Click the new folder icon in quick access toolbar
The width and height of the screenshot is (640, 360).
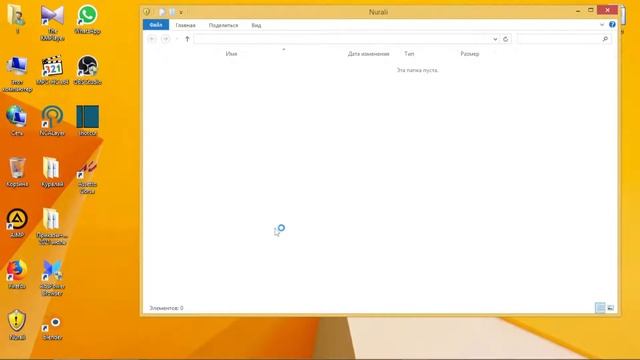click(x=172, y=12)
